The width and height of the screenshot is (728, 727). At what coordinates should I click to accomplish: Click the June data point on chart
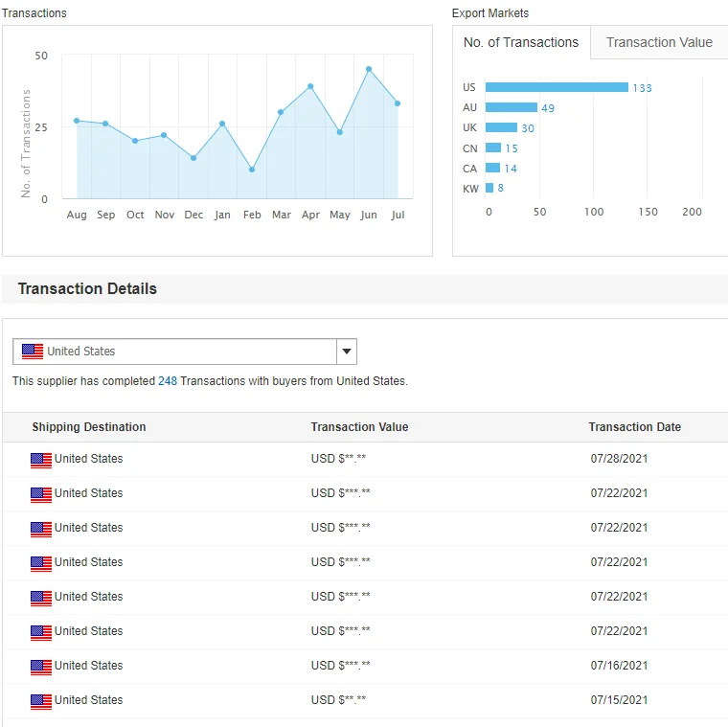pyautogui.click(x=369, y=69)
